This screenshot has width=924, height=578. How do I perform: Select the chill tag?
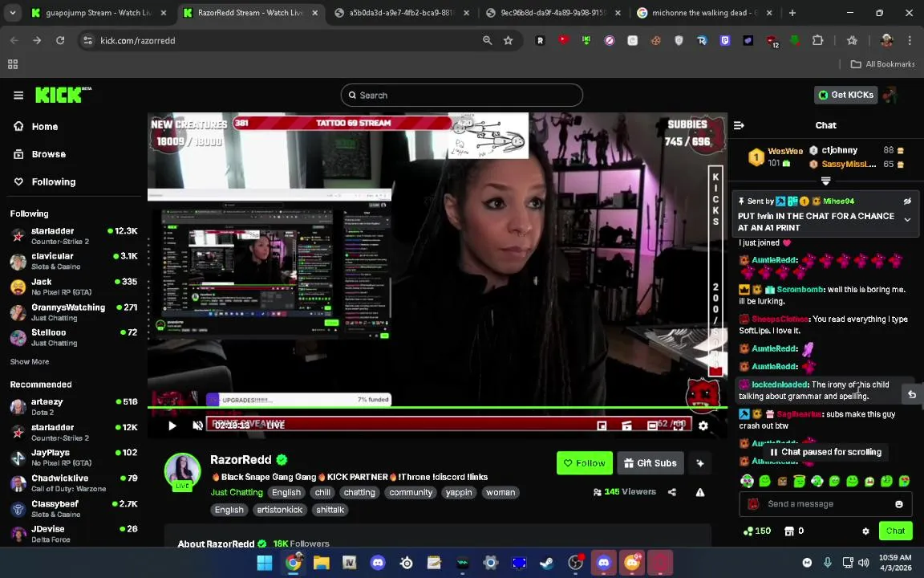tap(322, 492)
